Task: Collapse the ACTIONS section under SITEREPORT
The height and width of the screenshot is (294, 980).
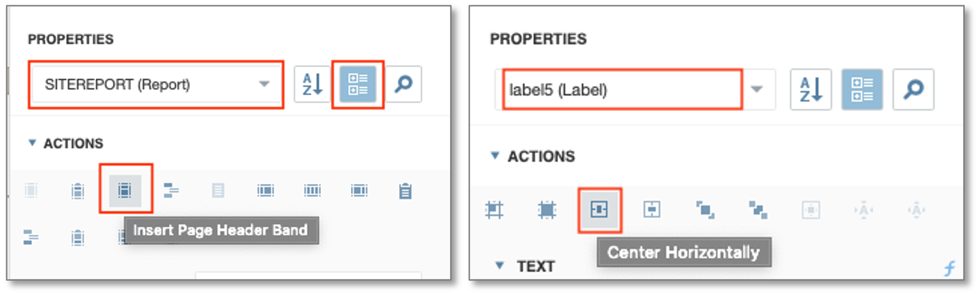Action: coord(32,143)
